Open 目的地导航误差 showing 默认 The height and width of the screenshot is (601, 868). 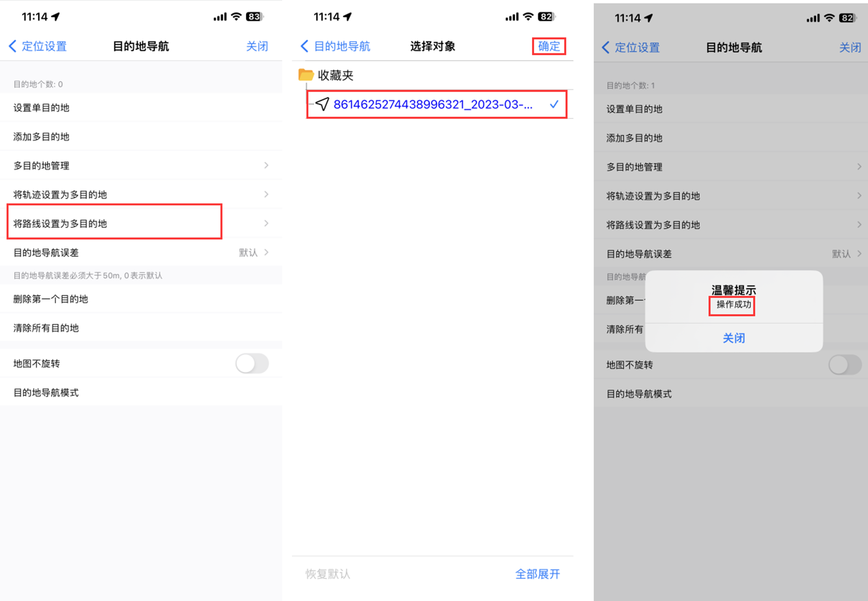tap(140, 253)
